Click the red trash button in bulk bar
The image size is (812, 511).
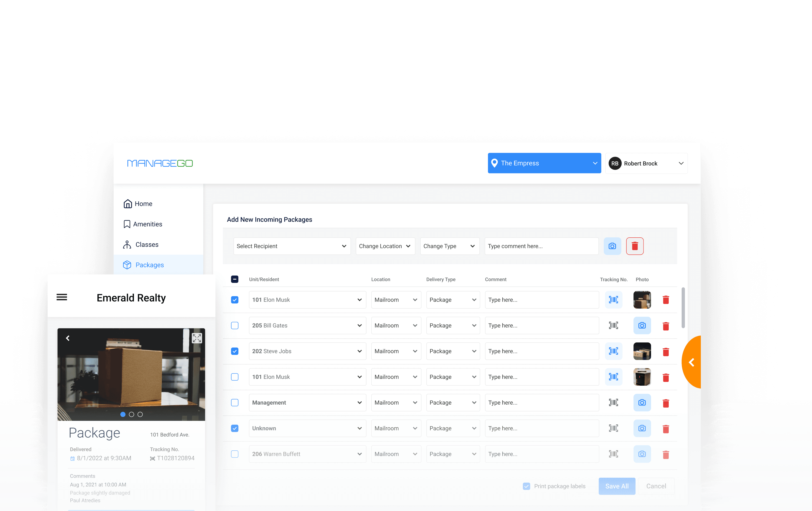click(635, 246)
